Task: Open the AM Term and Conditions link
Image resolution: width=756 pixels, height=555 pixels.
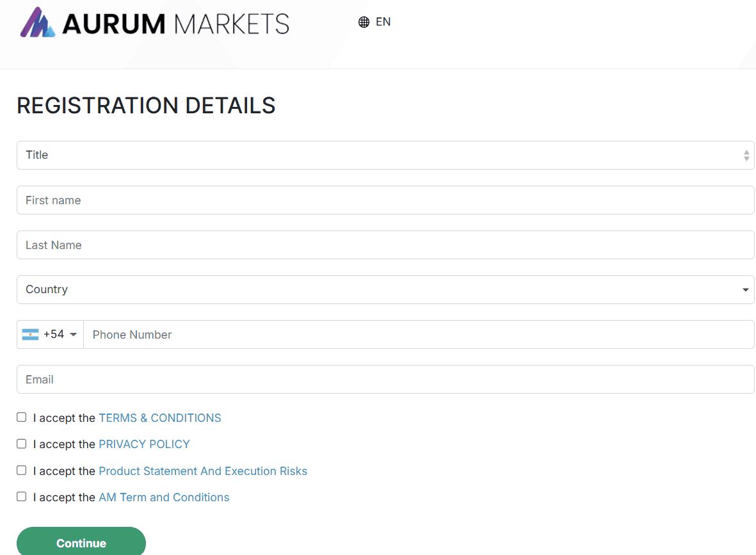Action: (x=164, y=497)
